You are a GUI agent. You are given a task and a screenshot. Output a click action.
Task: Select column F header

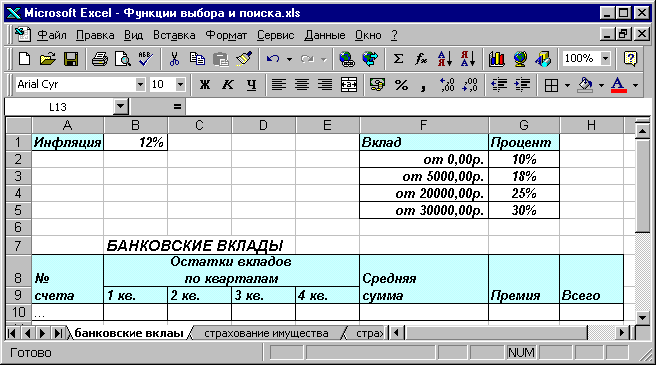[423, 125]
